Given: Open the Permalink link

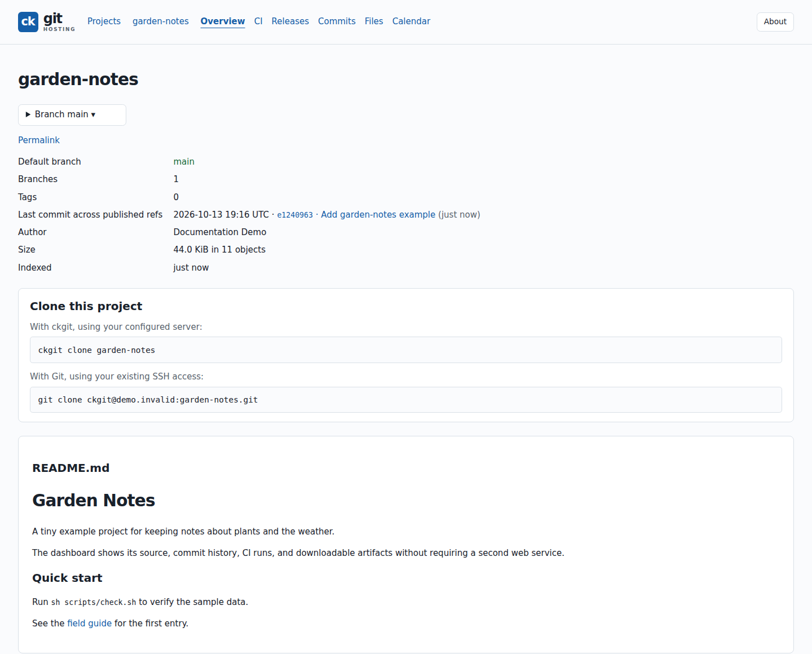Looking at the screenshot, I should click(x=39, y=140).
